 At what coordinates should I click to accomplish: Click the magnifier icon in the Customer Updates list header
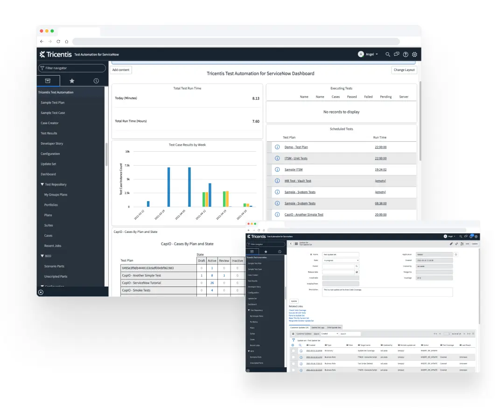300,345
